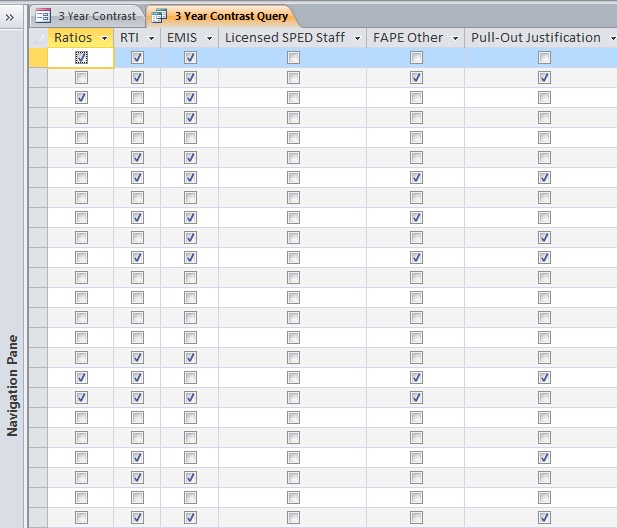Uncheck RTI checkbox in the bottom row
Screen dimensions: 617x528
(137, 517)
